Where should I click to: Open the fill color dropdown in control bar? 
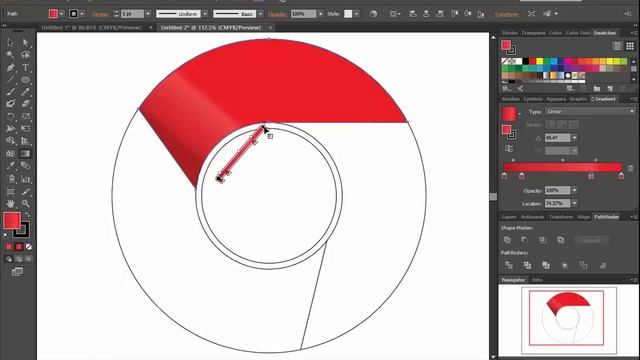click(x=62, y=14)
